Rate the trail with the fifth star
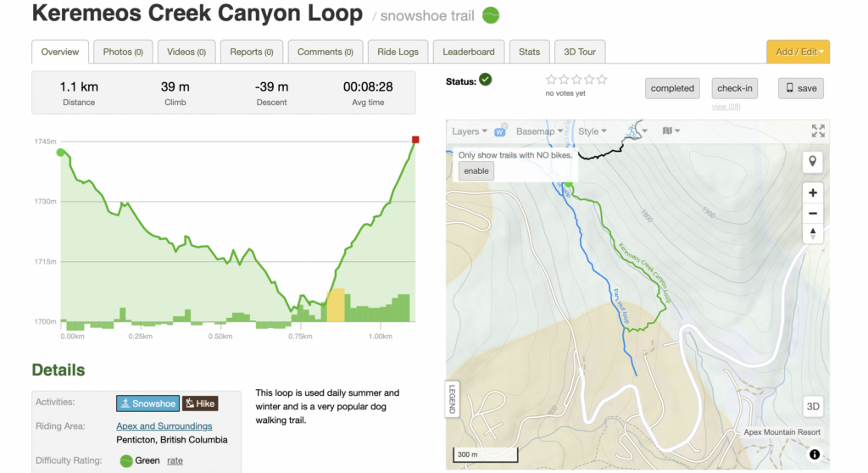868x473 pixels. (x=602, y=80)
